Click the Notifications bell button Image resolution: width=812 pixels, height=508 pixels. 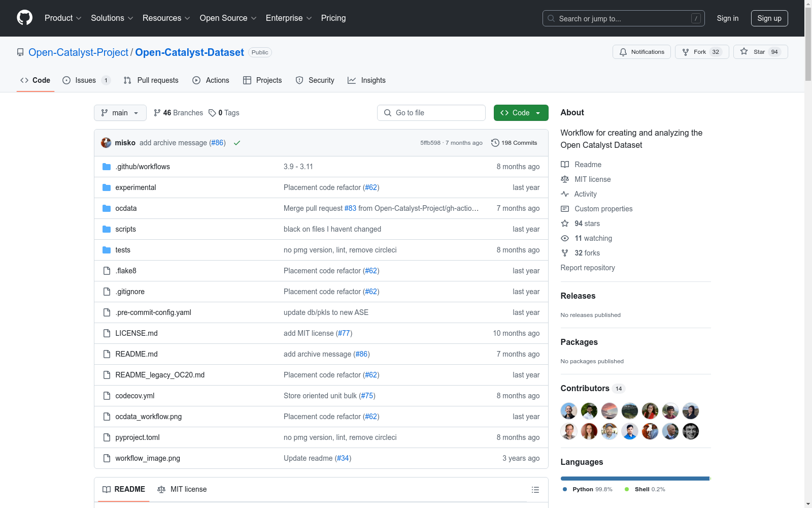[641, 52]
